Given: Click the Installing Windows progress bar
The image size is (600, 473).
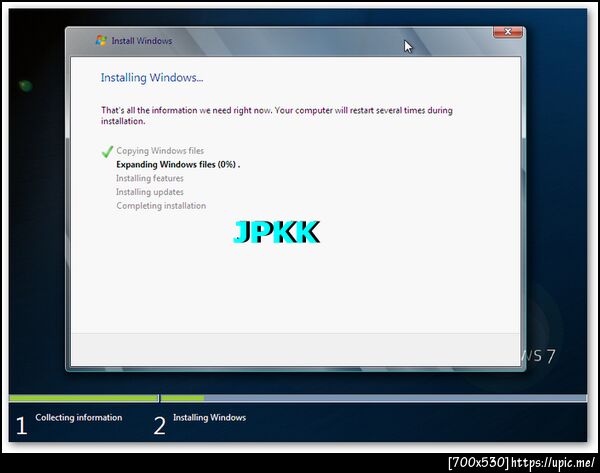Looking at the screenshot, I should coord(374,398).
